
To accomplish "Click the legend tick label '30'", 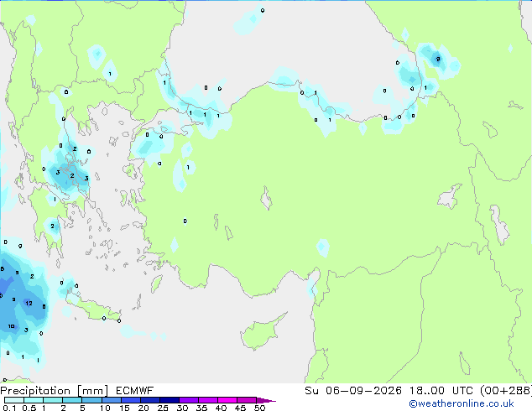I will 182,408.
